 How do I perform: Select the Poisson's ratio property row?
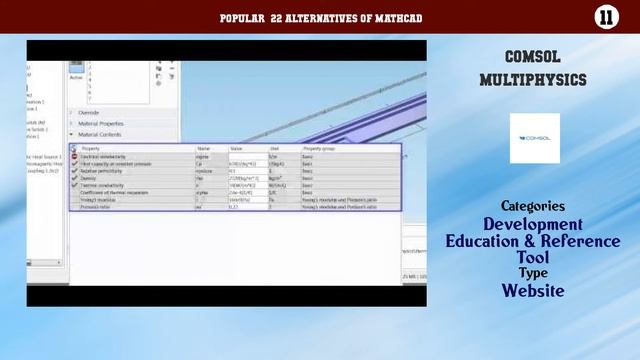236,207
